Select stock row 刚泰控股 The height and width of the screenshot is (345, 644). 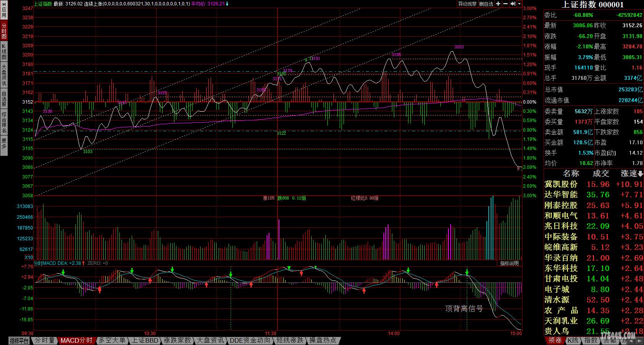[x=594, y=205]
